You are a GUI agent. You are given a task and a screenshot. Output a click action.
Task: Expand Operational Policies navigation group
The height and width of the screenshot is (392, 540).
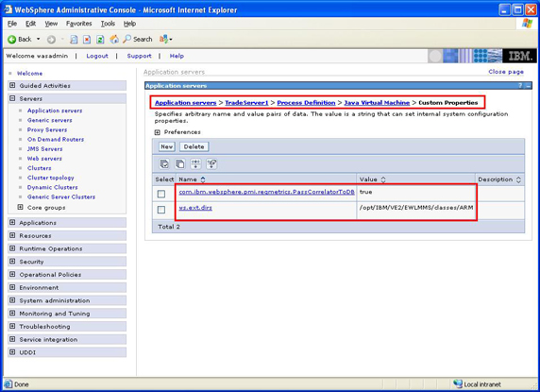pyautogui.click(x=12, y=275)
